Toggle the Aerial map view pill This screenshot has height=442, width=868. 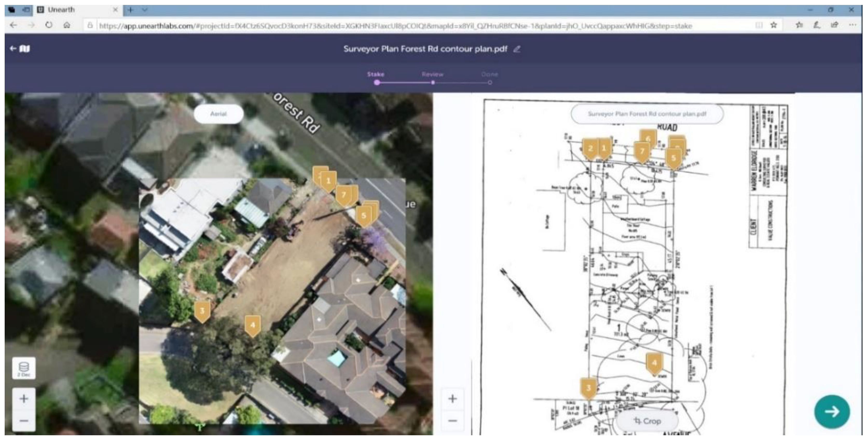point(218,114)
